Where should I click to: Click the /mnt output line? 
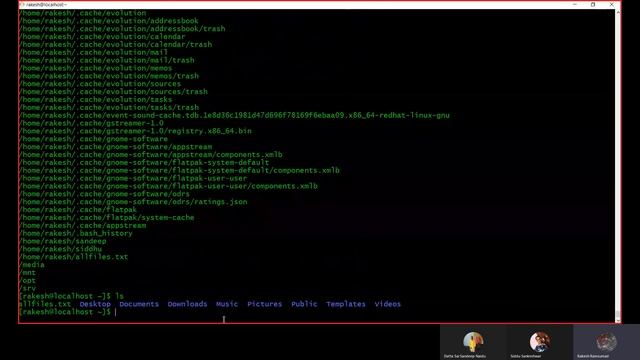27,273
